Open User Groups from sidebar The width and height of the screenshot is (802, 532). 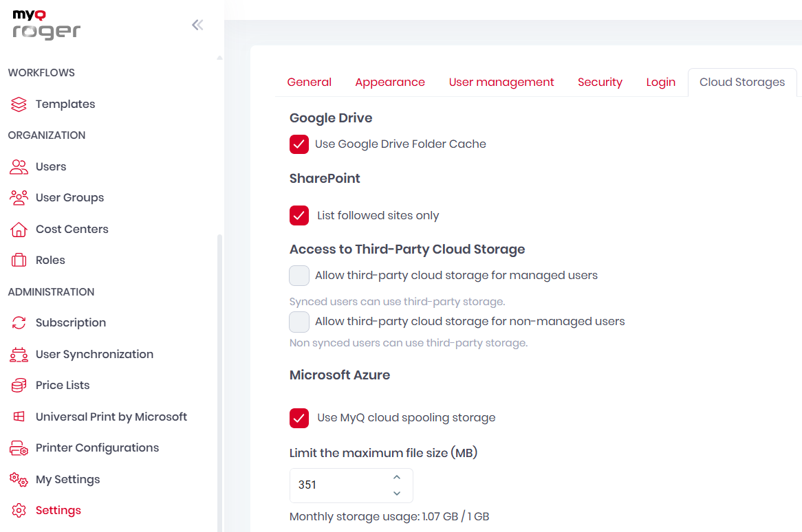pyautogui.click(x=70, y=198)
